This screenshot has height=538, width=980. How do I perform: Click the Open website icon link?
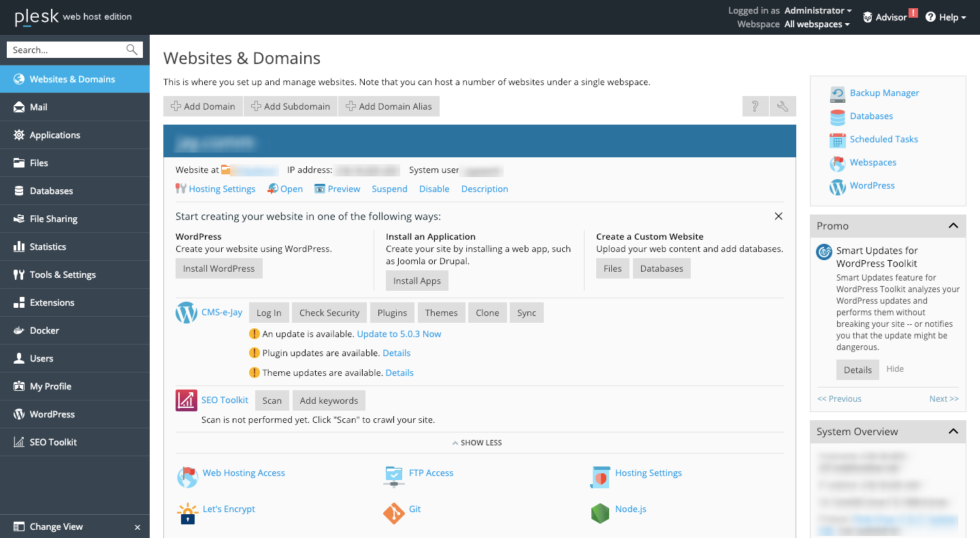[273, 189]
